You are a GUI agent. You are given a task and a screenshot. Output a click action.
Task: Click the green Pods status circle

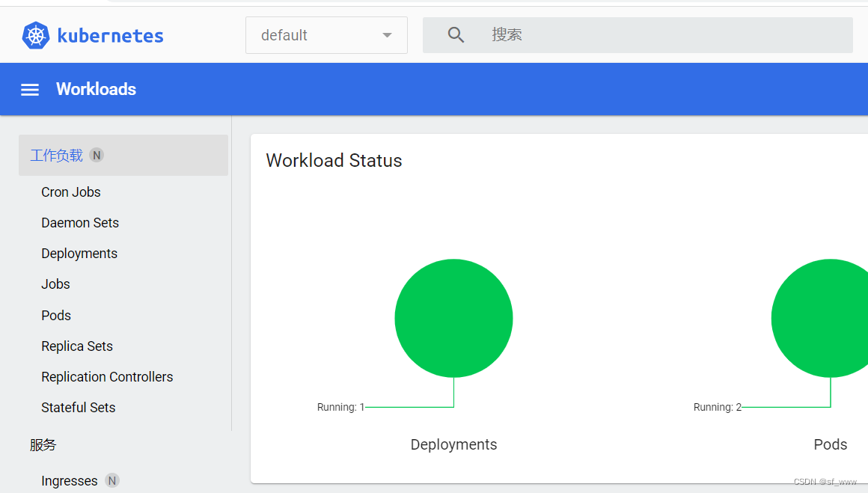[x=820, y=318]
